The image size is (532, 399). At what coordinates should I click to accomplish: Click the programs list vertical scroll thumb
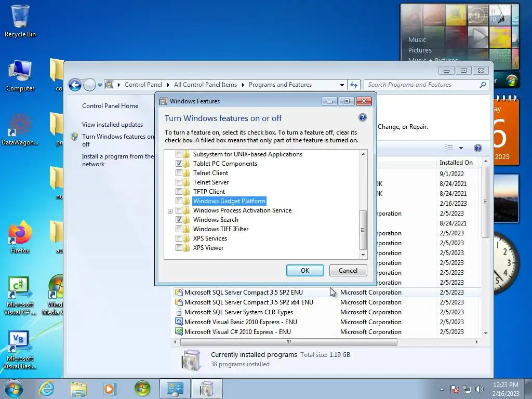tap(486, 202)
